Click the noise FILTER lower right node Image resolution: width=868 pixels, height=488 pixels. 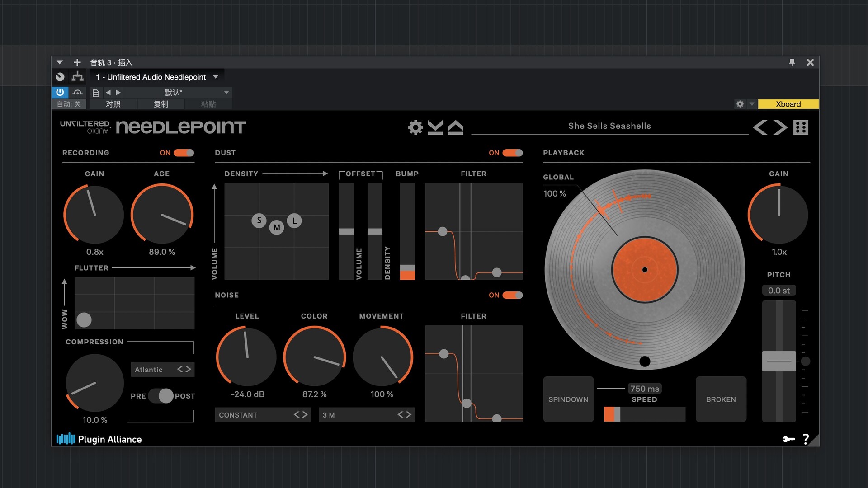(497, 418)
